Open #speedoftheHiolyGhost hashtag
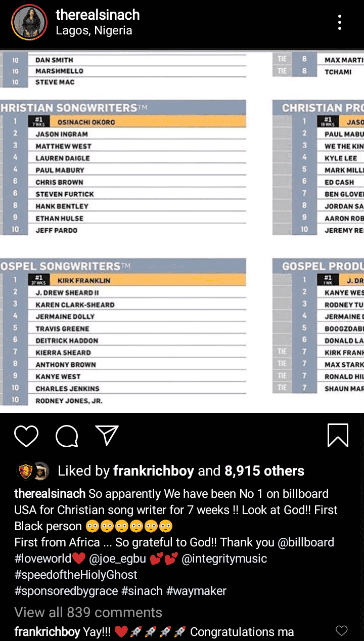This screenshot has width=364, height=641. [x=76, y=575]
